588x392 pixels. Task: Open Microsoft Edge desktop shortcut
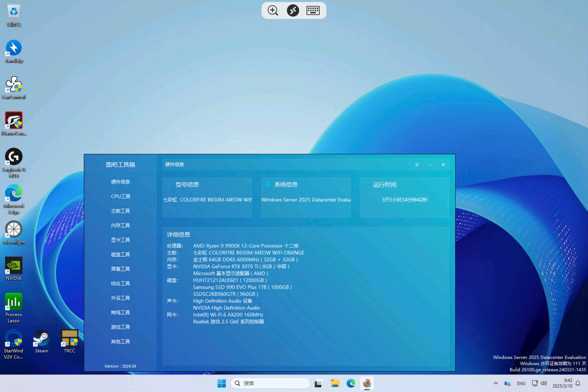(x=14, y=199)
